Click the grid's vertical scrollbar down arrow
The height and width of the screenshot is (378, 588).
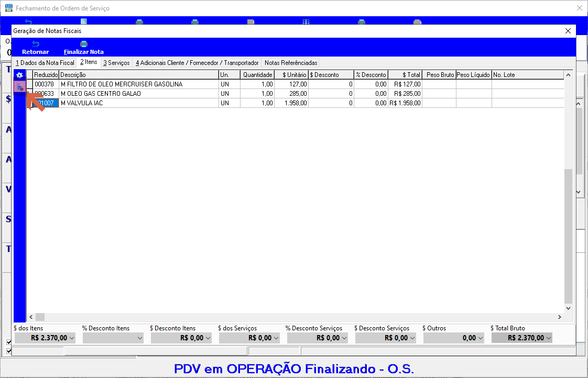[568, 308]
